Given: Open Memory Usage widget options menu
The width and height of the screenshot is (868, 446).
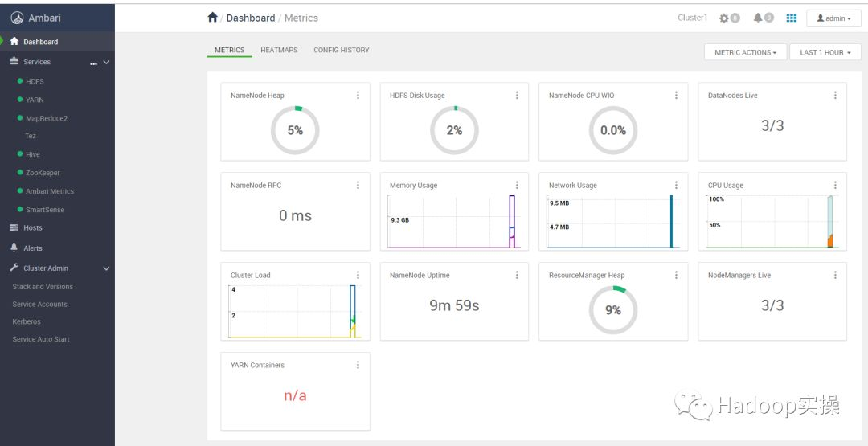Looking at the screenshot, I should point(517,185).
